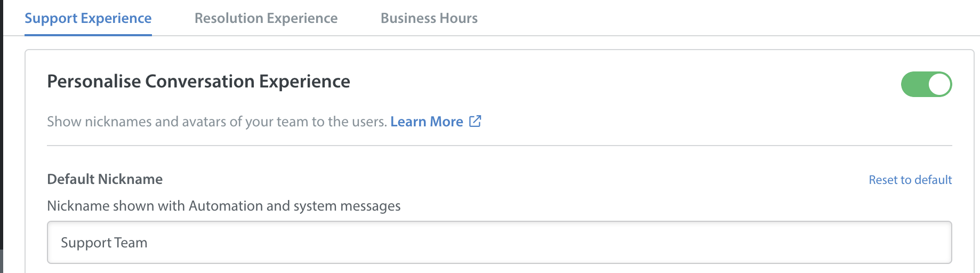Click the Personalise Conversation Experience heading
This screenshot has width=980, height=273.
[198, 82]
